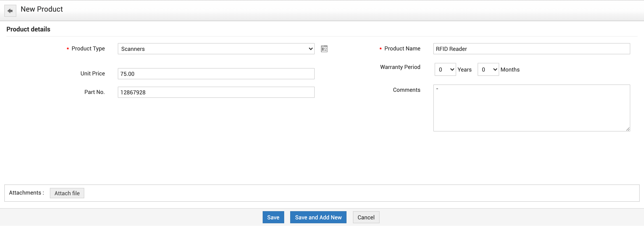Expand the warranty Years dropdown

pyautogui.click(x=445, y=70)
